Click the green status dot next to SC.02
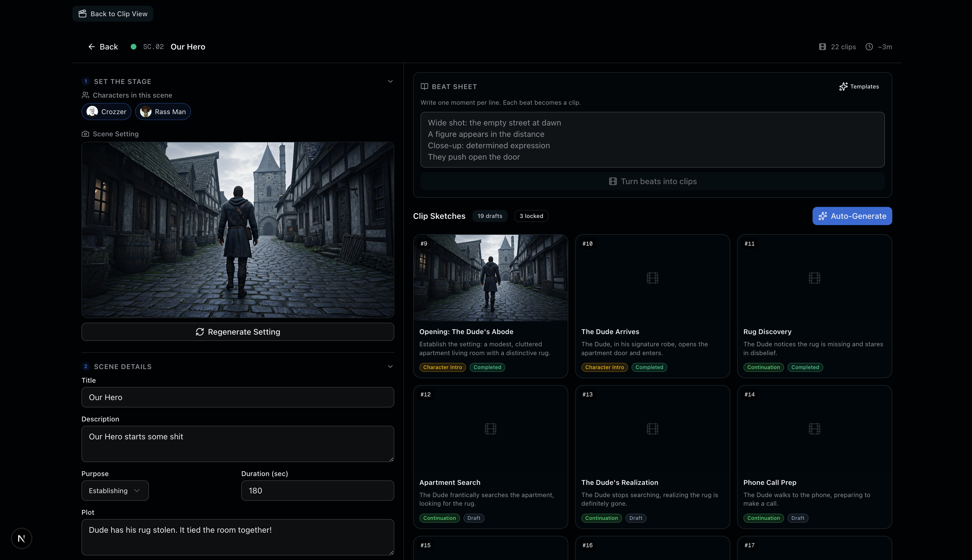Screen dimensions: 972x560 [134, 47]
